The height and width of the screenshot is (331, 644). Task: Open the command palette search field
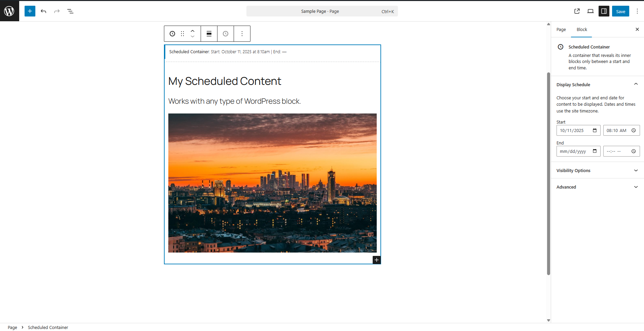(x=321, y=11)
